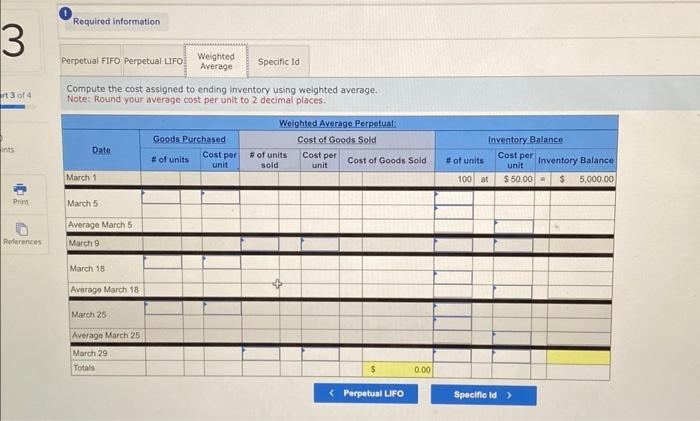The width and height of the screenshot is (700, 421).
Task: Click the Average March 18 row label
Action: 104,289
